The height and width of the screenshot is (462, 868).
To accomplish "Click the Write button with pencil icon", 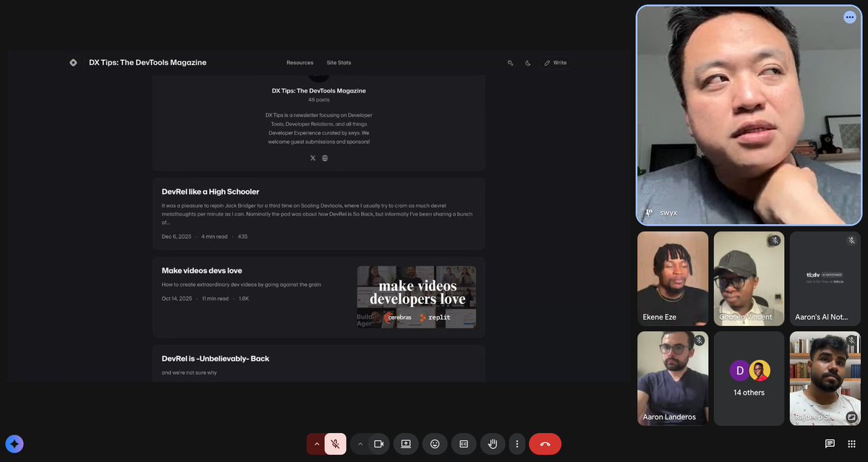I will click(x=555, y=63).
